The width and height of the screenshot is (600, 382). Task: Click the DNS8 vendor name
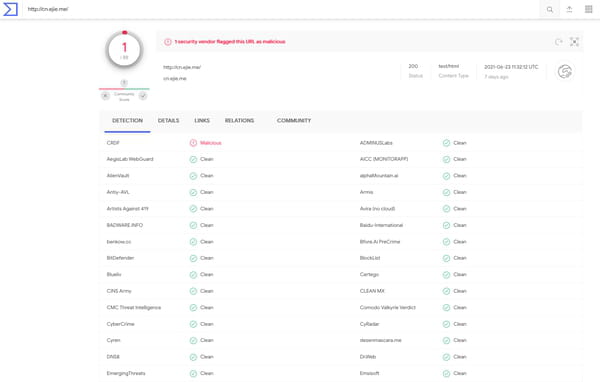(113, 357)
